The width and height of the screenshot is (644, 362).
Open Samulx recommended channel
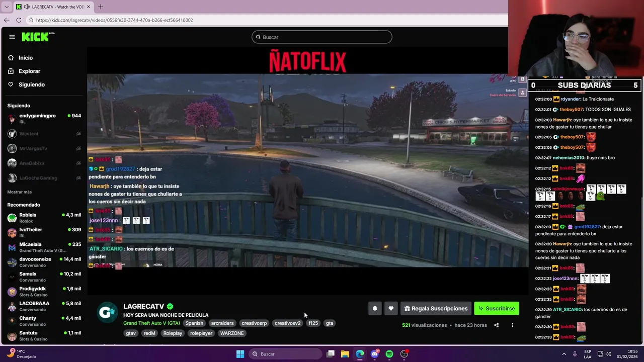[x=44, y=277]
